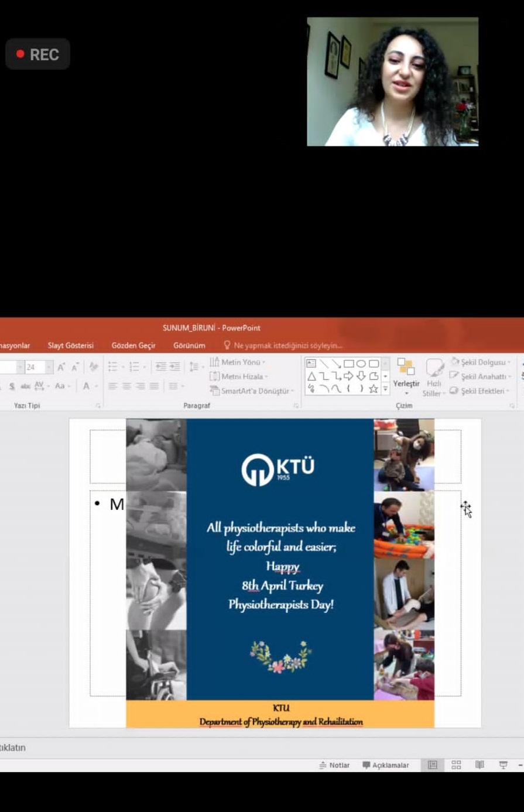Click the Metin Yönü button
The height and width of the screenshot is (812, 524).
(x=238, y=362)
